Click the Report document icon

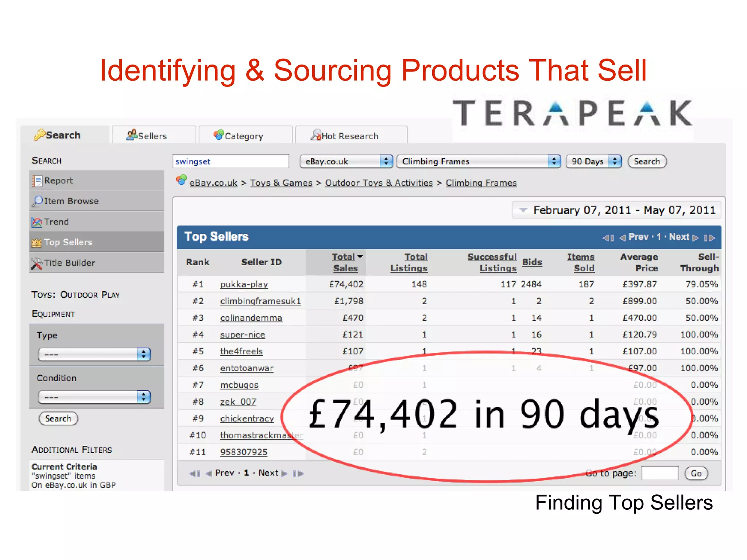click(x=37, y=181)
